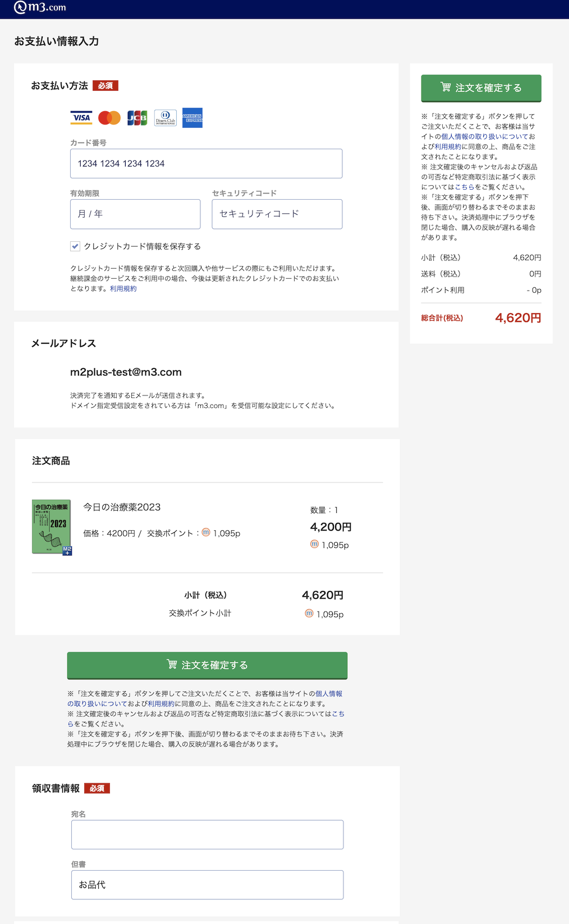This screenshot has height=924, width=569.
Task: Click the Diners Club card icon
Action: [x=166, y=118]
